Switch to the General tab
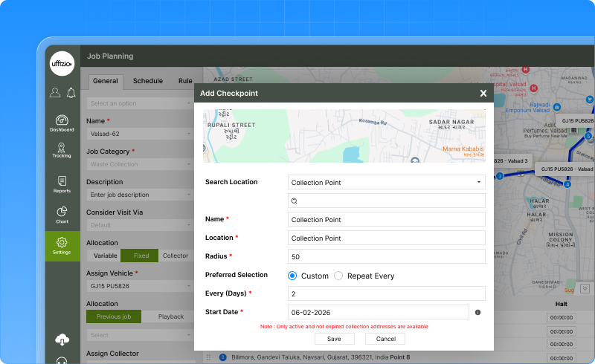The width and height of the screenshot is (595, 364). [x=105, y=81]
